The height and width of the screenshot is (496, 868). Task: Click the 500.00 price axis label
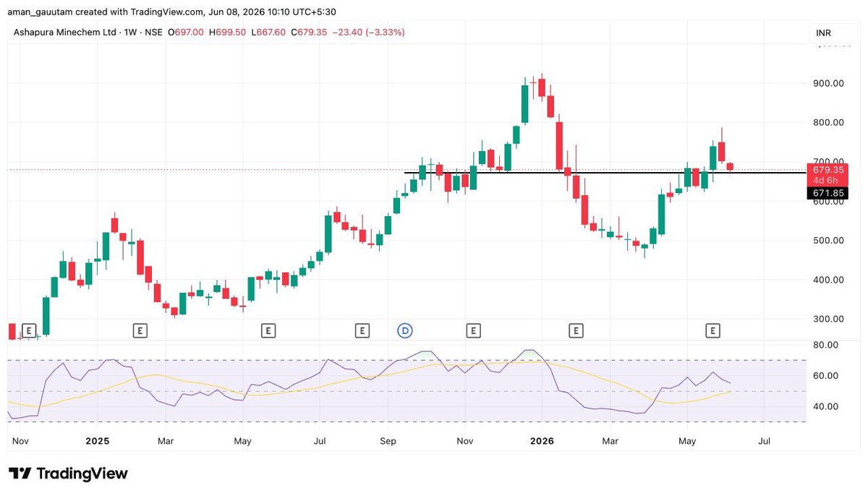[828, 240]
